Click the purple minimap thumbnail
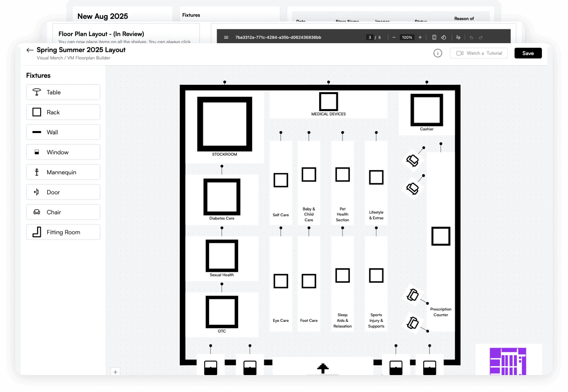 click(x=508, y=361)
